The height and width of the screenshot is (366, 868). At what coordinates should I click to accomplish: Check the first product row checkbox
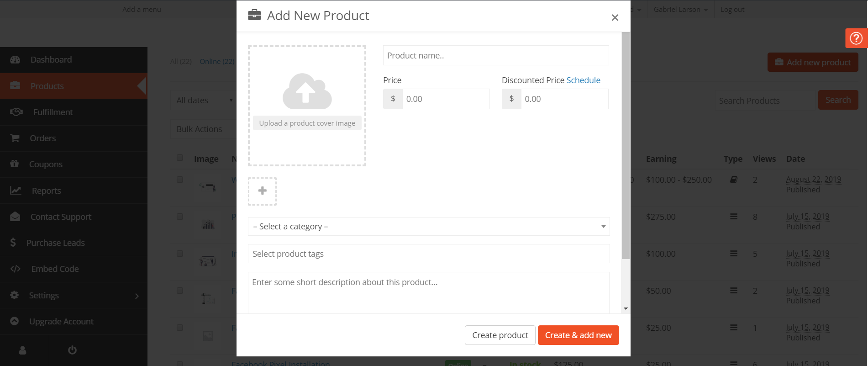click(180, 180)
